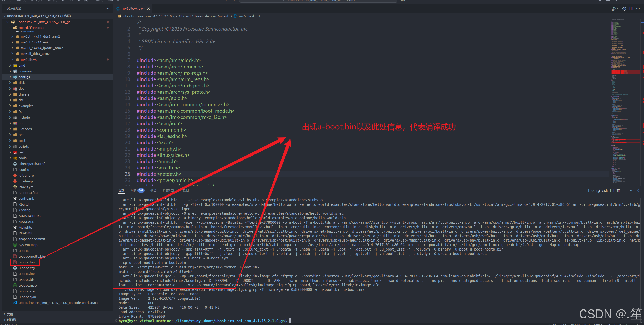Open the terminal profile dropdown arrow

[x=592, y=191]
